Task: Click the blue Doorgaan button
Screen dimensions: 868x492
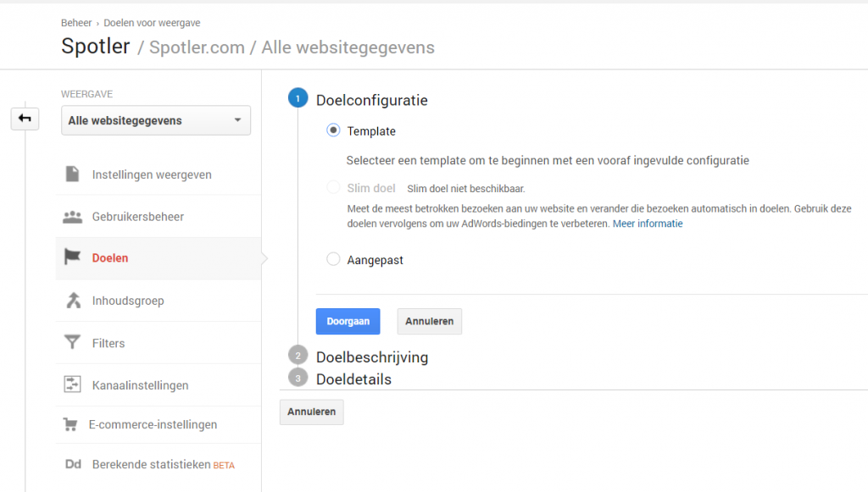Action: click(348, 321)
